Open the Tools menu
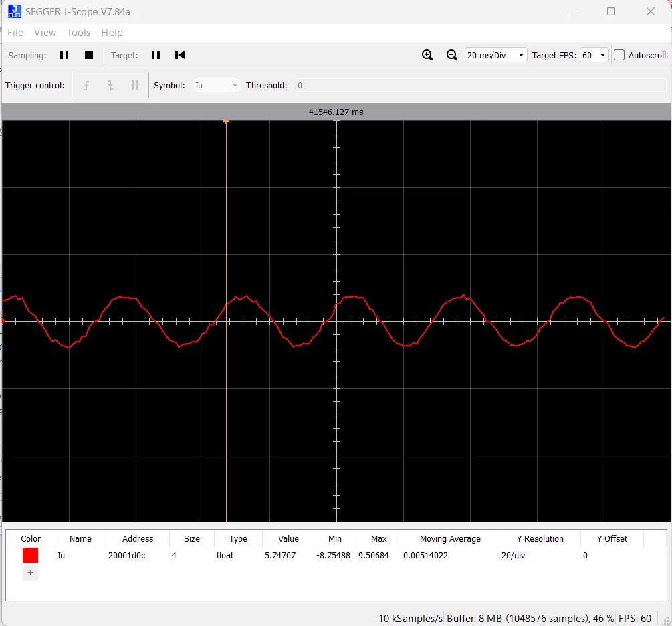 [x=78, y=33]
